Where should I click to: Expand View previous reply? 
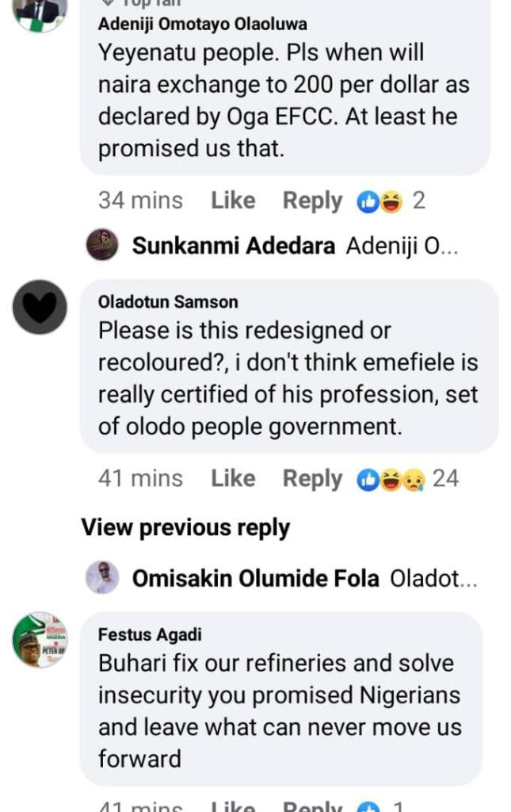point(185,528)
